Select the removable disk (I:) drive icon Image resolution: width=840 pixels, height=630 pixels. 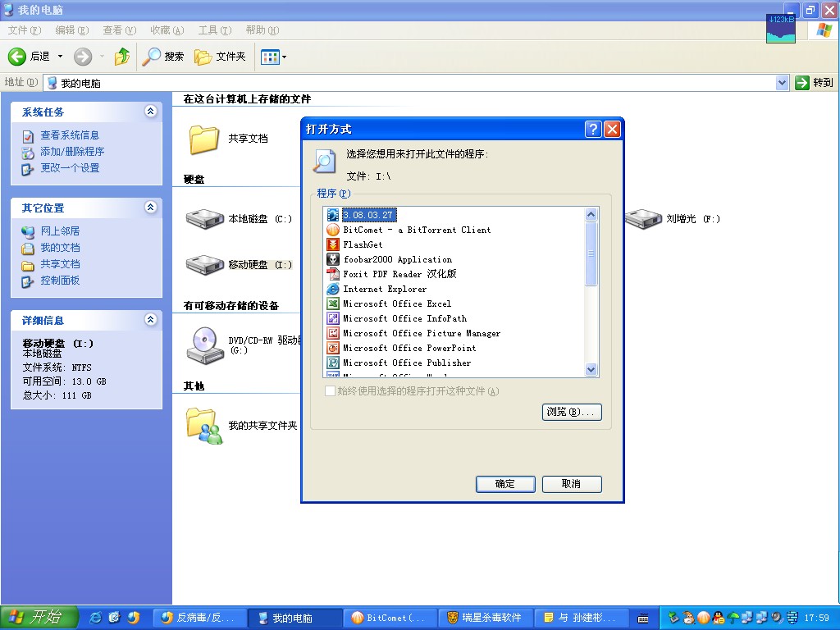coord(204,264)
